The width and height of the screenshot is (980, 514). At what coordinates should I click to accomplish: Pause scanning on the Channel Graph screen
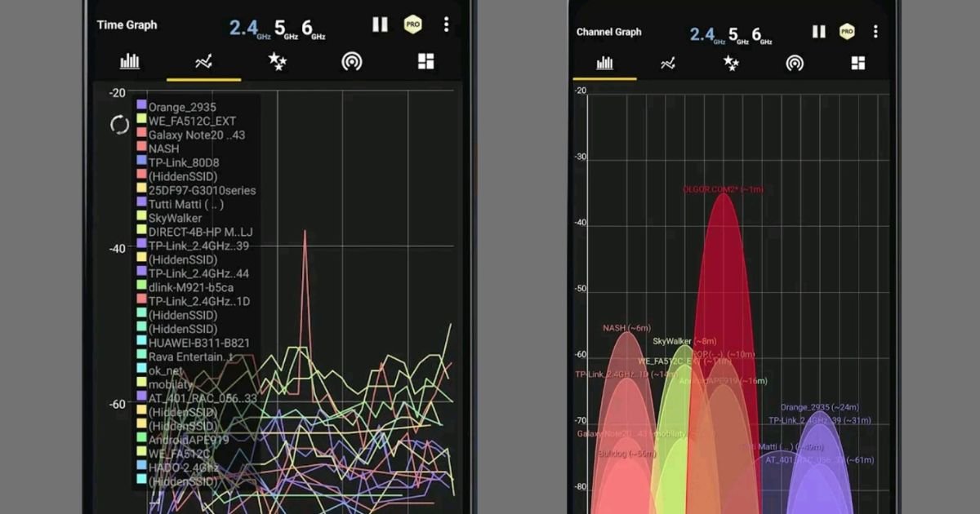coord(818,32)
